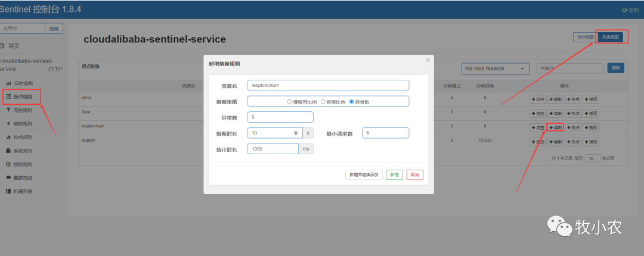The width and height of the screenshot is (644, 256).
Task: Add 热点 rule for /exptoin row
Action: [x=573, y=142]
